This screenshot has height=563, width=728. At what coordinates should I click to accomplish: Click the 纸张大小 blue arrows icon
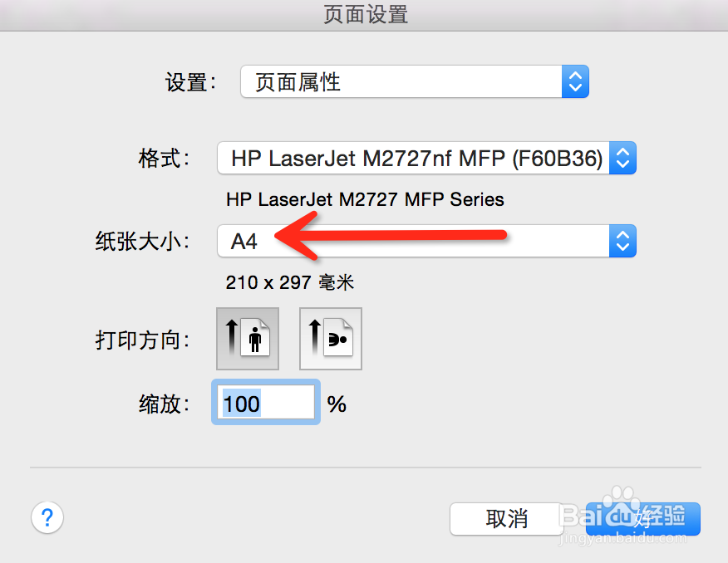pos(622,241)
